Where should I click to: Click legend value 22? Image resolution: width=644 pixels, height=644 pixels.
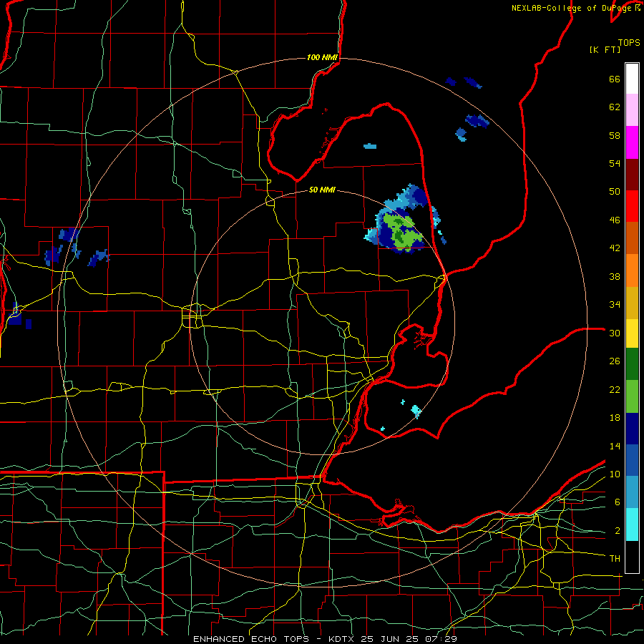click(x=615, y=389)
